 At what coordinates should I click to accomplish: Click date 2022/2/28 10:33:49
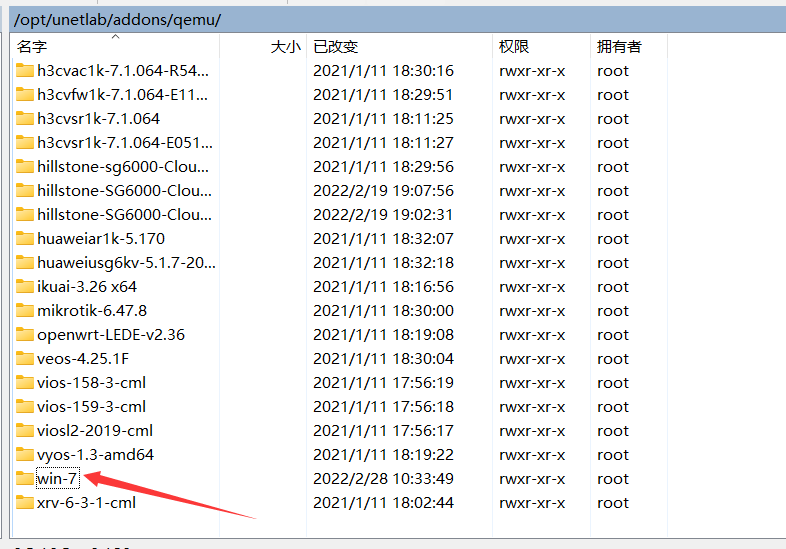[383, 479]
